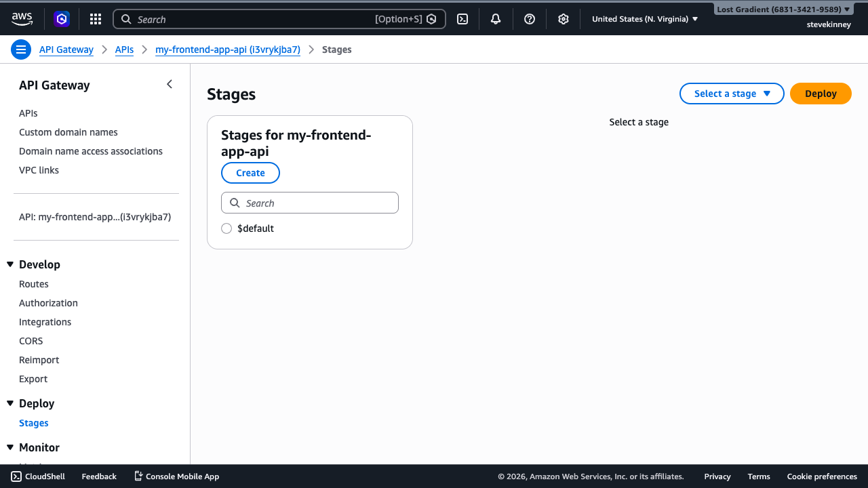Click the purple hexagon extension icon
The image size is (868, 488).
click(62, 19)
